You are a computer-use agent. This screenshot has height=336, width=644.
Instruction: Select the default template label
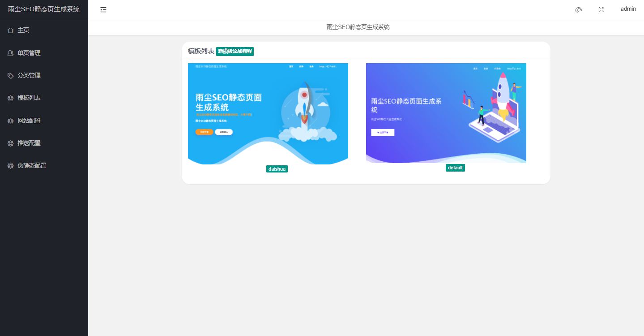455,168
